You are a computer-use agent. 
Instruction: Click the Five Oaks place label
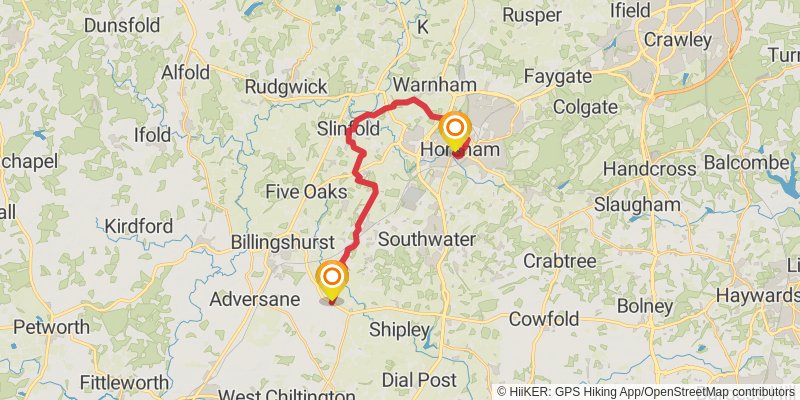point(306,192)
